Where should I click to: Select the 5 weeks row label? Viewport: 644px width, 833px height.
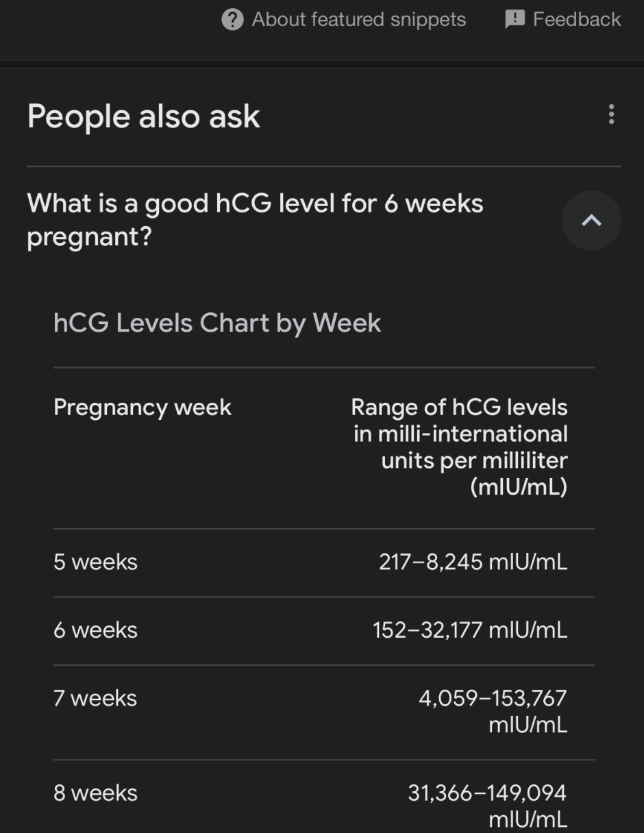click(95, 562)
